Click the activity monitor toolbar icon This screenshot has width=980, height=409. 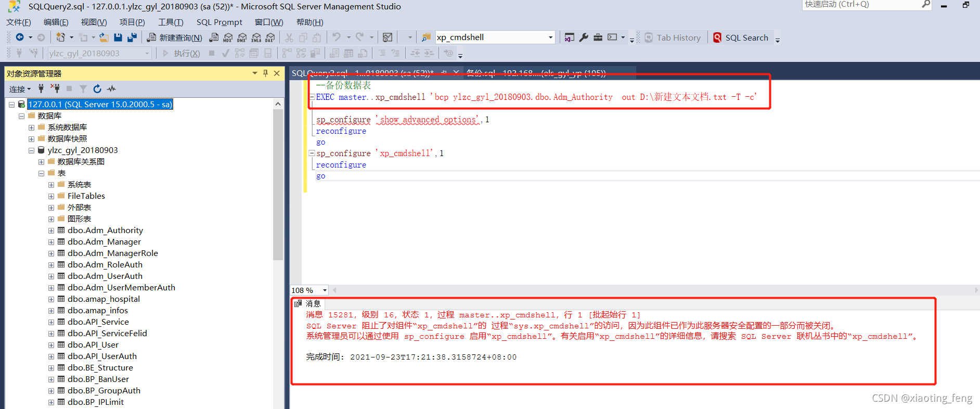pyautogui.click(x=388, y=37)
